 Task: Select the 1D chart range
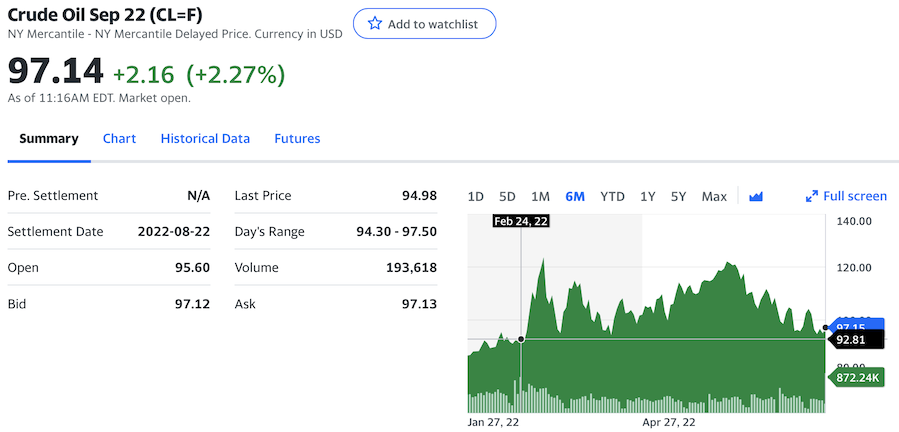tap(476, 196)
